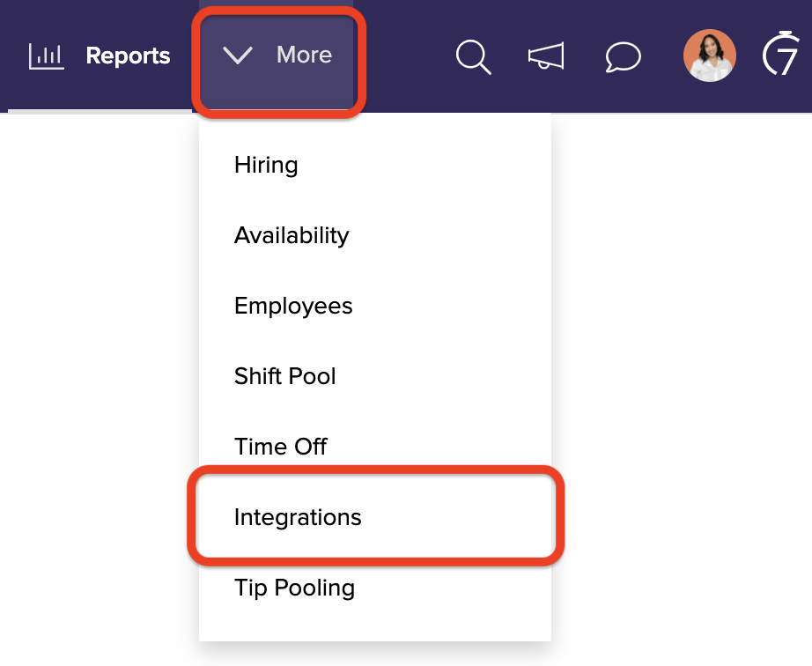Click the 7shifts stopwatch logo icon

click(782, 55)
